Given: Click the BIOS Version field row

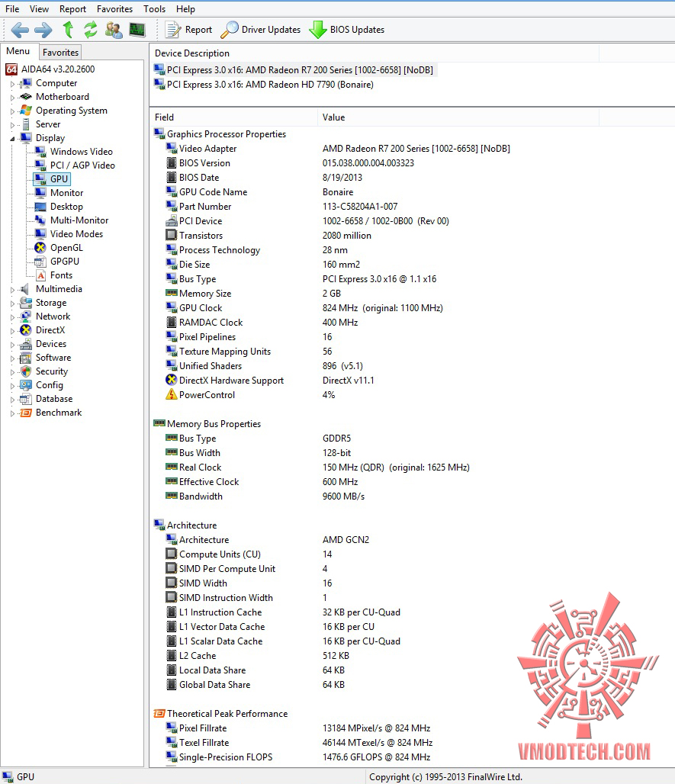Looking at the screenshot, I should (x=290, y=163).
